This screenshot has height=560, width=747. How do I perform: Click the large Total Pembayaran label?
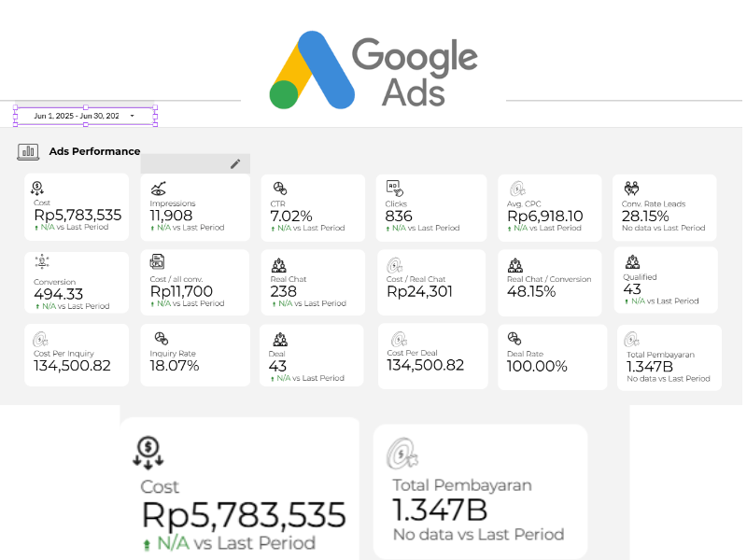pyautogui.click(x=462, y=484)
